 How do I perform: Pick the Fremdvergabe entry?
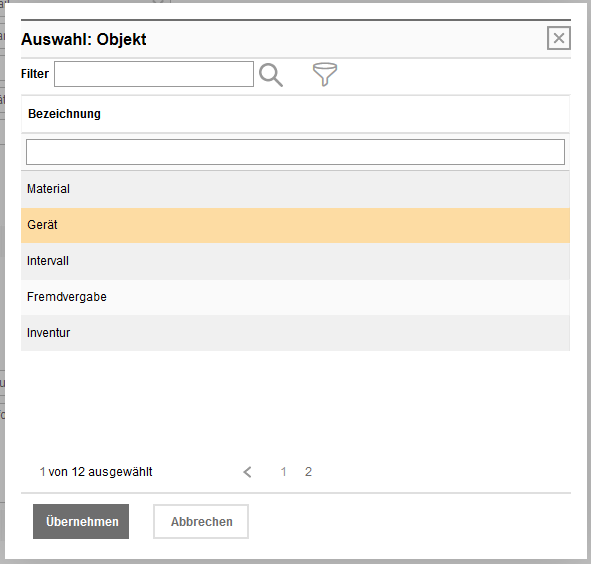pos(295,297)
